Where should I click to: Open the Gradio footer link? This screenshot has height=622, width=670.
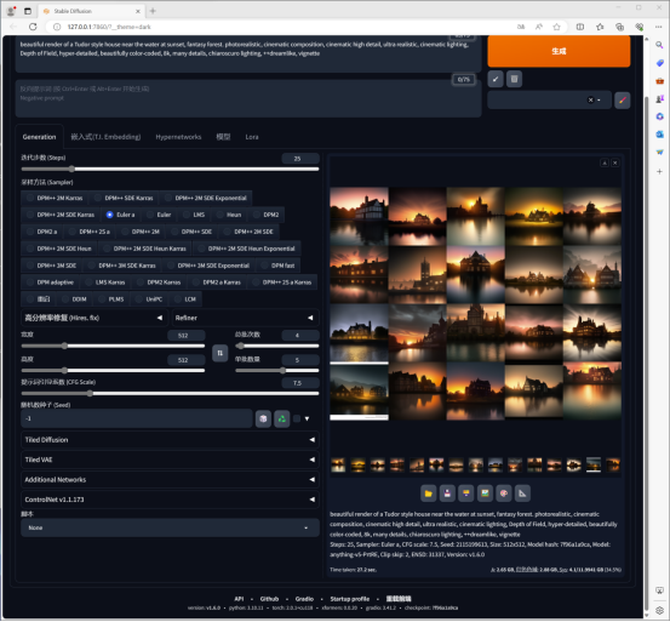[x=304, y=599]
